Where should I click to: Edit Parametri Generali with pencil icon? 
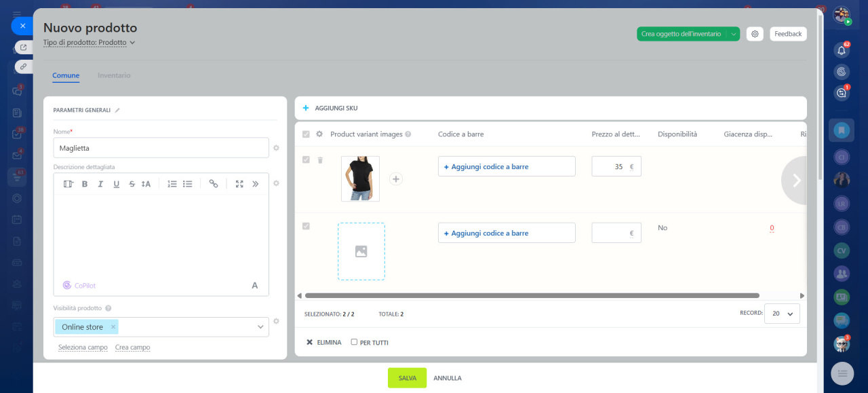117,110
